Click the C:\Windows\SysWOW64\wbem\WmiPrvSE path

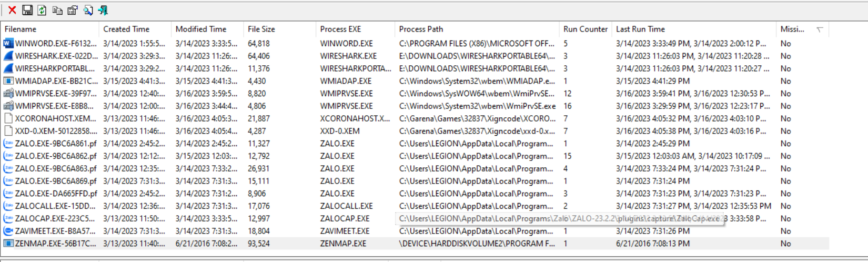477,94
